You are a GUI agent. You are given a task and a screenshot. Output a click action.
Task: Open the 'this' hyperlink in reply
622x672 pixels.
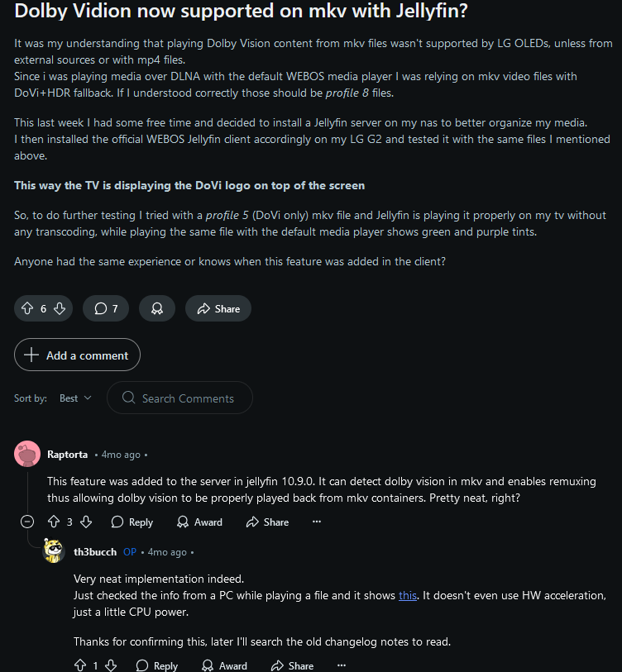408,596
